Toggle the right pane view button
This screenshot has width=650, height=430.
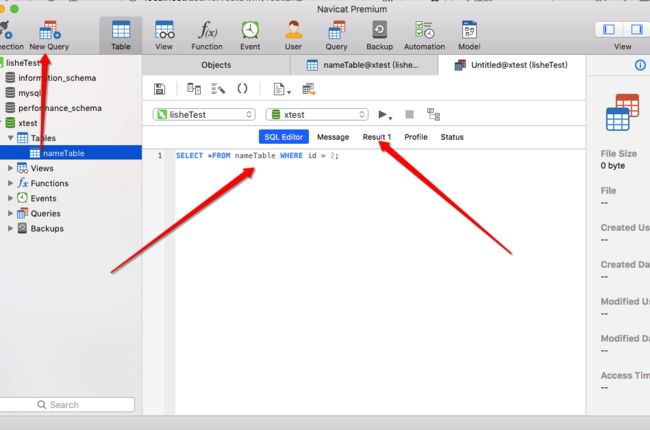pos(636,29)
